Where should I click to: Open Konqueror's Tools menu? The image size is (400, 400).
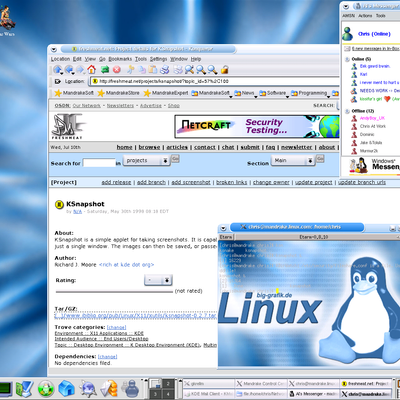(x=141, y=59)
